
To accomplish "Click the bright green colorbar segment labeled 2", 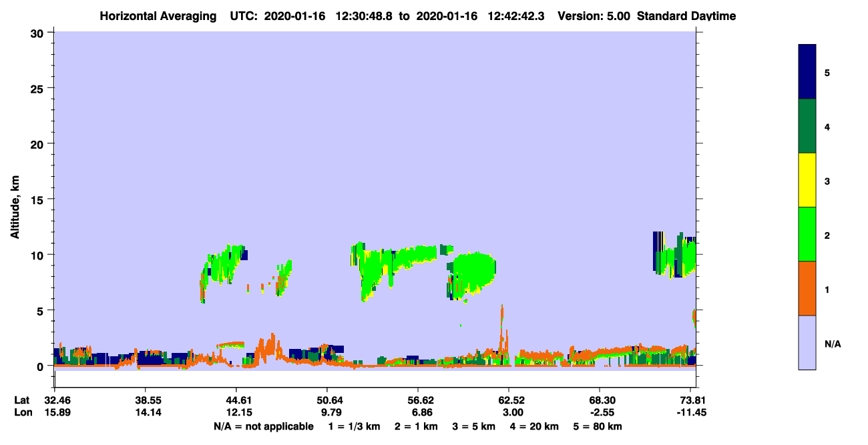I will pyautogui.click(x=807, y=234).
